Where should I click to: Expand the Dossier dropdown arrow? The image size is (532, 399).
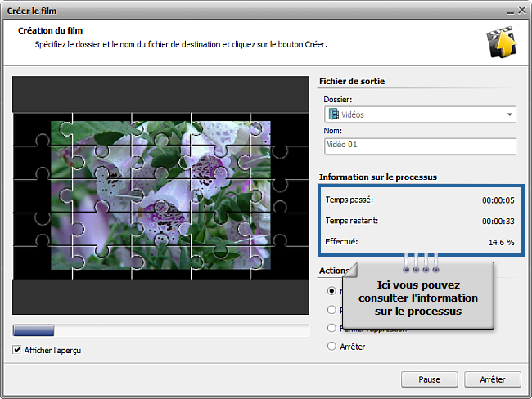pyautogui.click(x=509, y=114)
